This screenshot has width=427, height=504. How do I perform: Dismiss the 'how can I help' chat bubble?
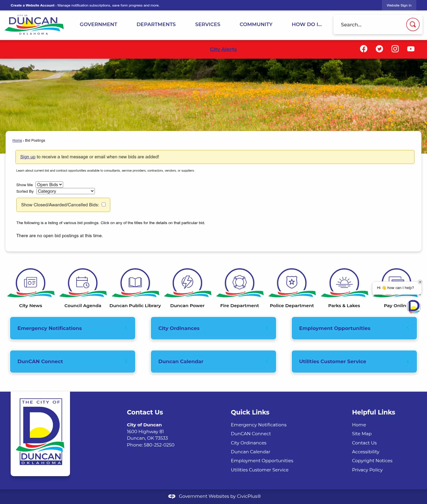[x=420, y=282]
